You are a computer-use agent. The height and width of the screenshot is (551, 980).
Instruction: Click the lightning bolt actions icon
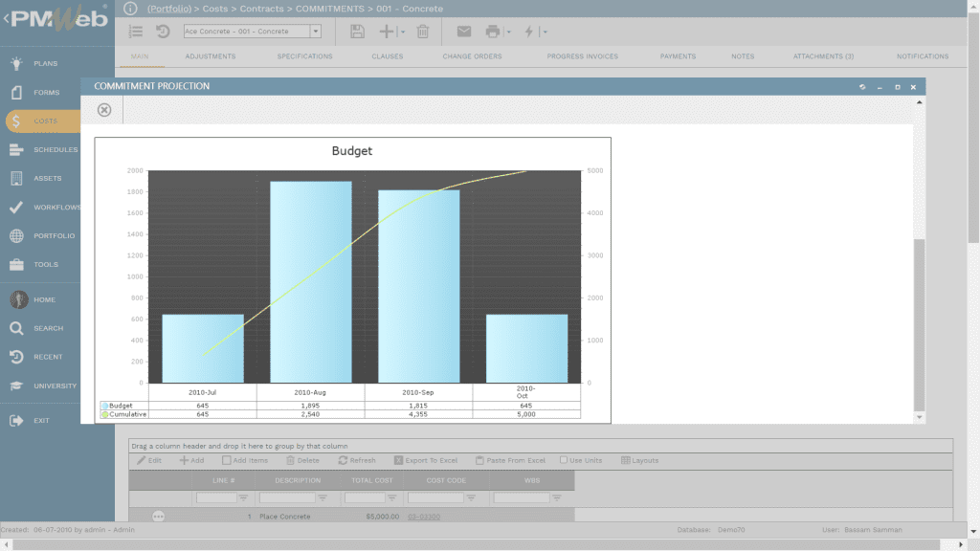point(528,32)
